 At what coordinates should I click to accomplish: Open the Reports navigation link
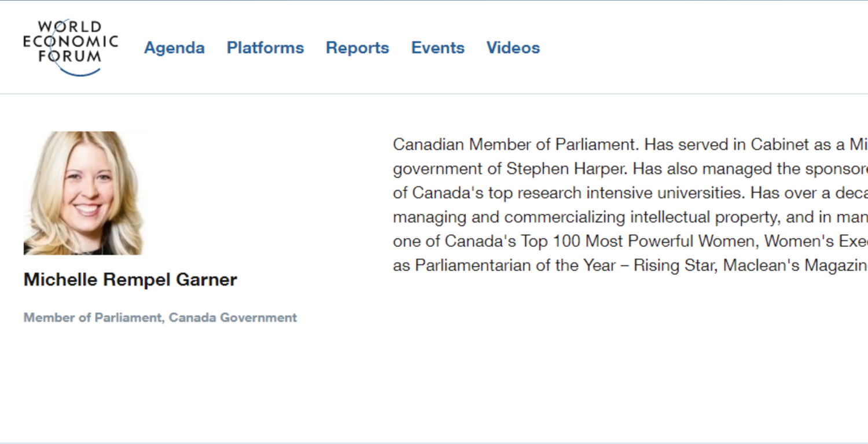coord(357,47)
